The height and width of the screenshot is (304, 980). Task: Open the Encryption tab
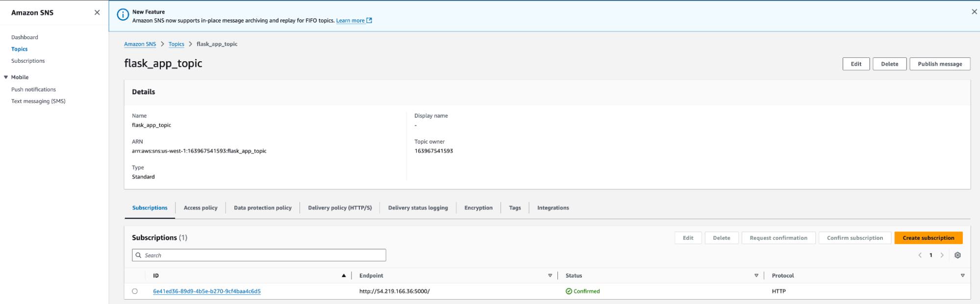[478, 208]
